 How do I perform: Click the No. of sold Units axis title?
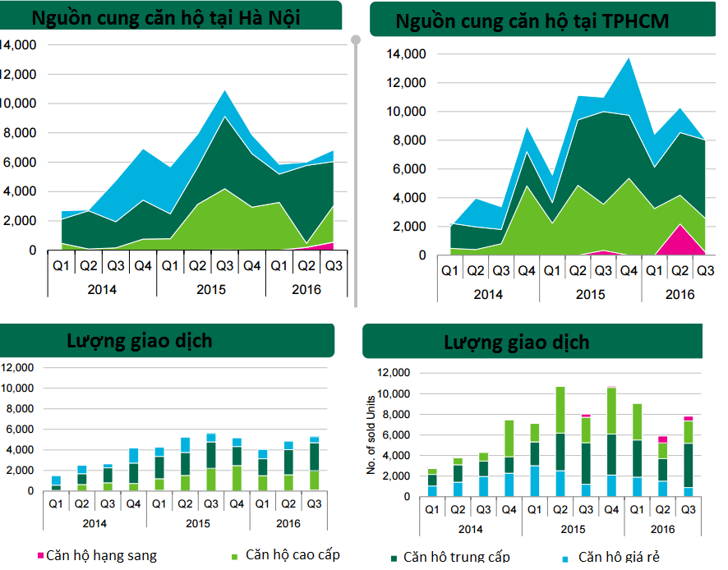371,434
